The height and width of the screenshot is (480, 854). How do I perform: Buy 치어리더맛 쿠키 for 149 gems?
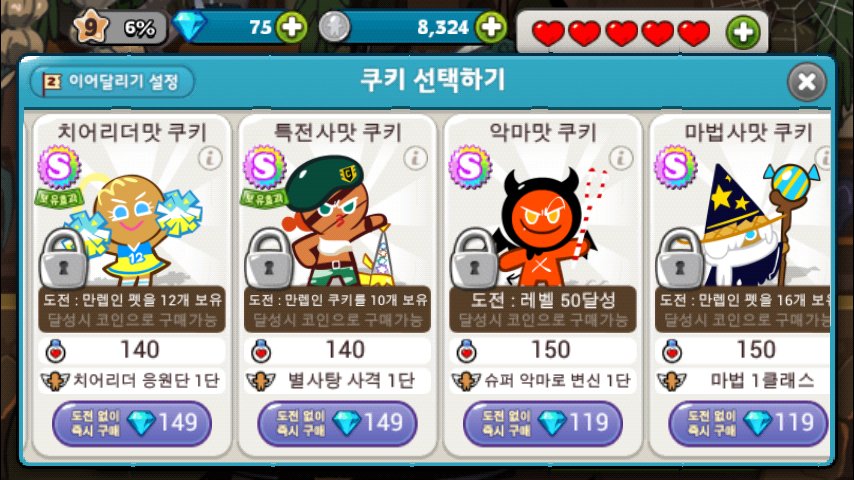pyautogui.click(x=132, y=423)
